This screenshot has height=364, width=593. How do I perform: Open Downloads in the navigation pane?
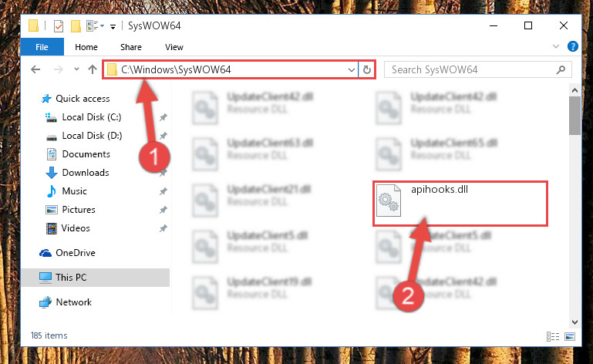(86, 173)
